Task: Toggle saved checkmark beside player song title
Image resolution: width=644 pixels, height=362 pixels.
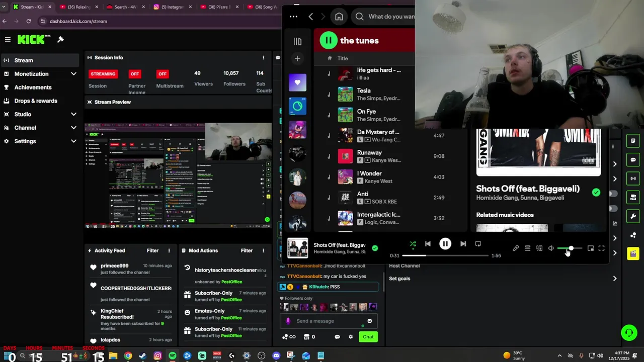Action: click(375, 248)
